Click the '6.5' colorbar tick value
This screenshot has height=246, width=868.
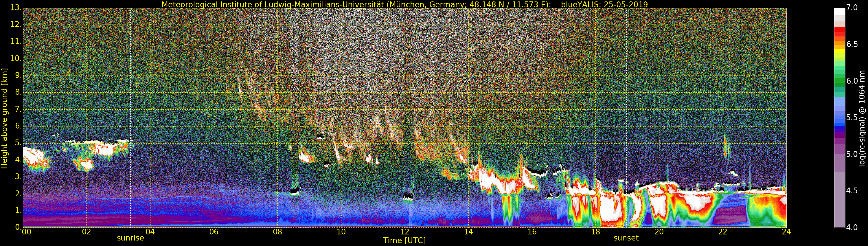(x=852, y=45)
